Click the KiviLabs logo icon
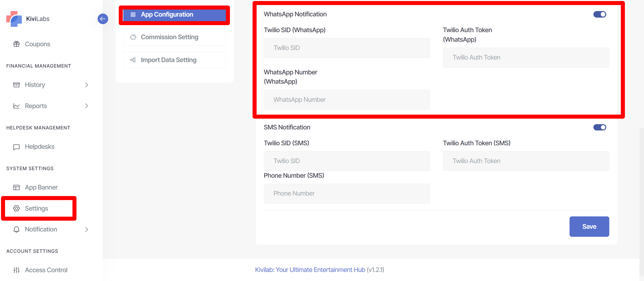 [14, 19]
